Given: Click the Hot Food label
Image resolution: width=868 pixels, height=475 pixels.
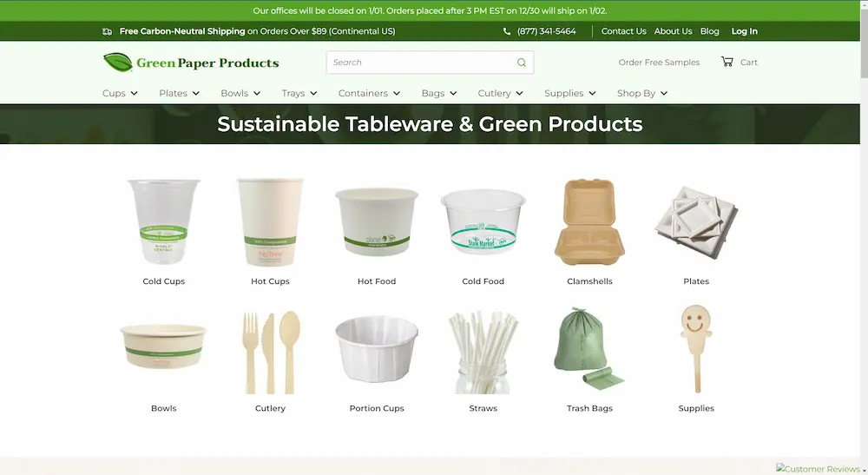Looking at the screenshot, I should point(377,281).
